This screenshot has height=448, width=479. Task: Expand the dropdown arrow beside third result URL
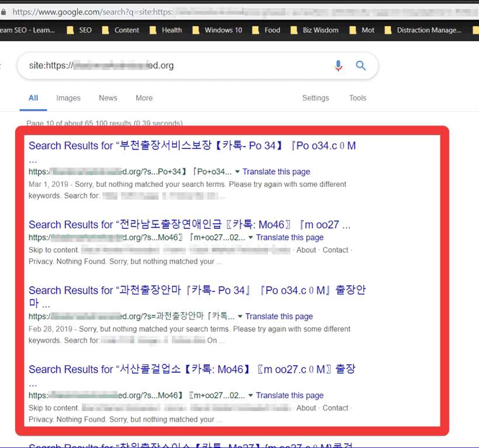[x=240, y=317]
